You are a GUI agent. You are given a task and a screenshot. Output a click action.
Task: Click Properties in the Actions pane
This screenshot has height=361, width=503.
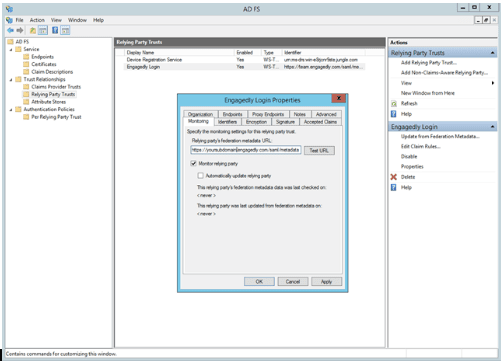click(412, 167)
